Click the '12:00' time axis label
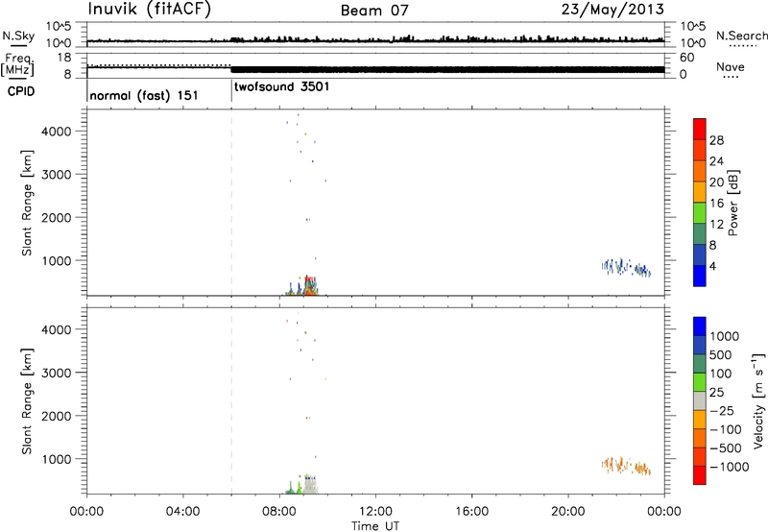The width and height of the screenshot is (768, 532). 375,512
